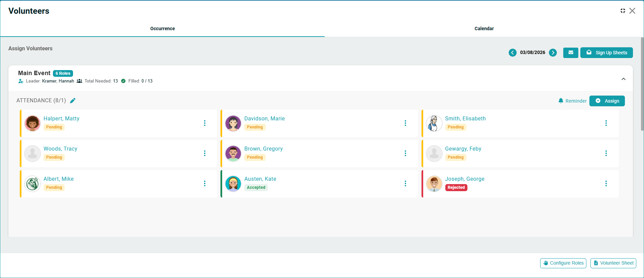
Task: Edit attendance with the pencil icon
Action: 73,101
